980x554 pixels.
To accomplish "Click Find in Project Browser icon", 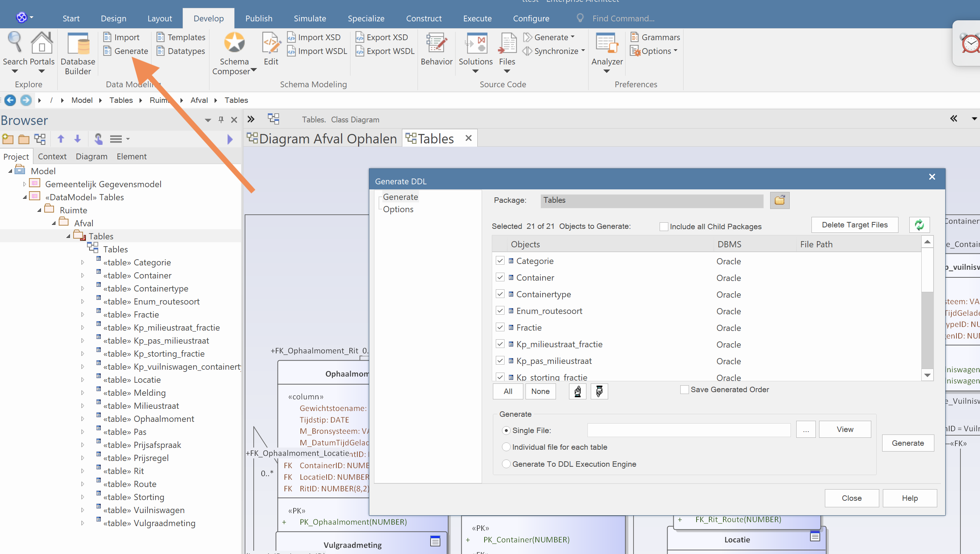I will tap(98, 139).
